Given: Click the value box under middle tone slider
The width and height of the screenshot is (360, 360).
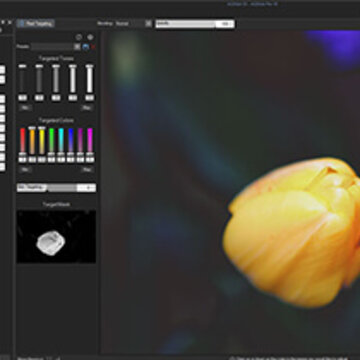Looking at the screenshot, I should coord(56,98).
